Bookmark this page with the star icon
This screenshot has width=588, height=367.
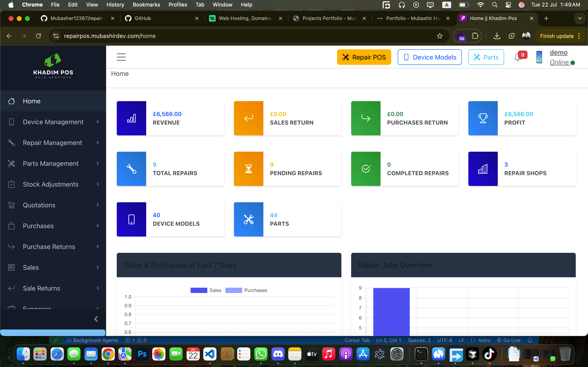[x=440, y=36]
